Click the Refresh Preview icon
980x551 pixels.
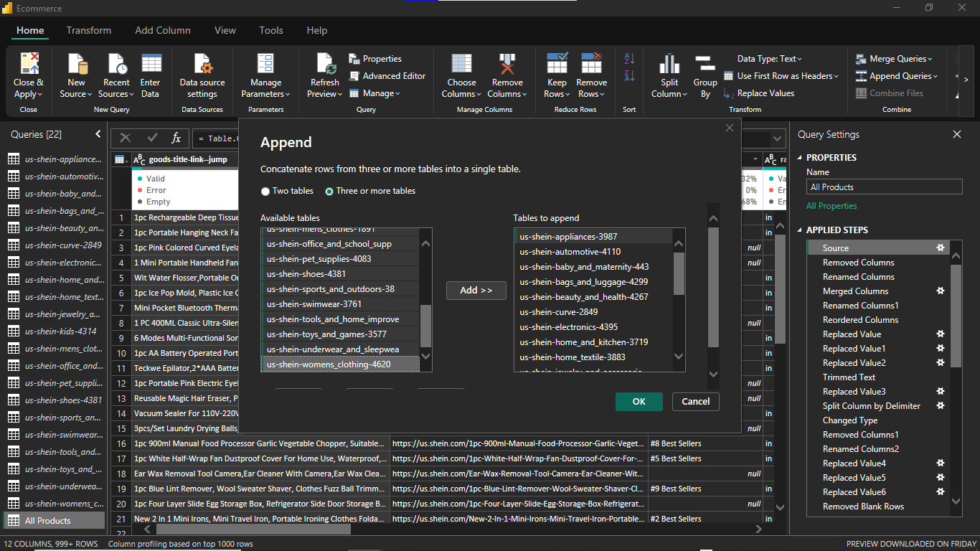[325, 65]
